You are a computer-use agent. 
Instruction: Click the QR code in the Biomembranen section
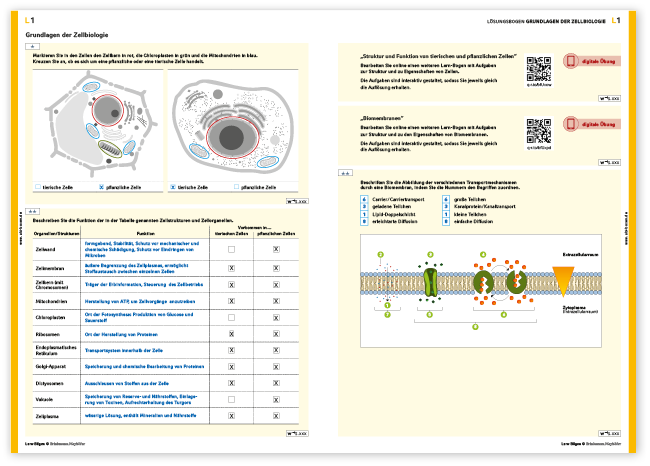[x=539, y=130]
